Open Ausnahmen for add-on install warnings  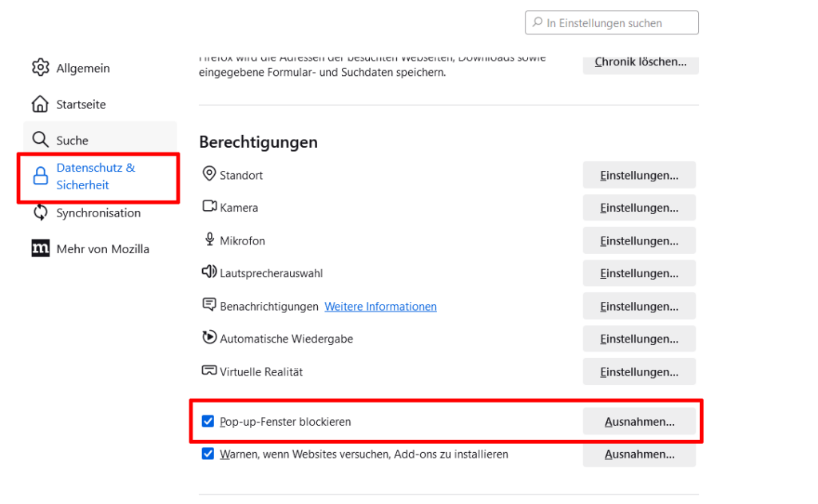(x=638, y=454)
